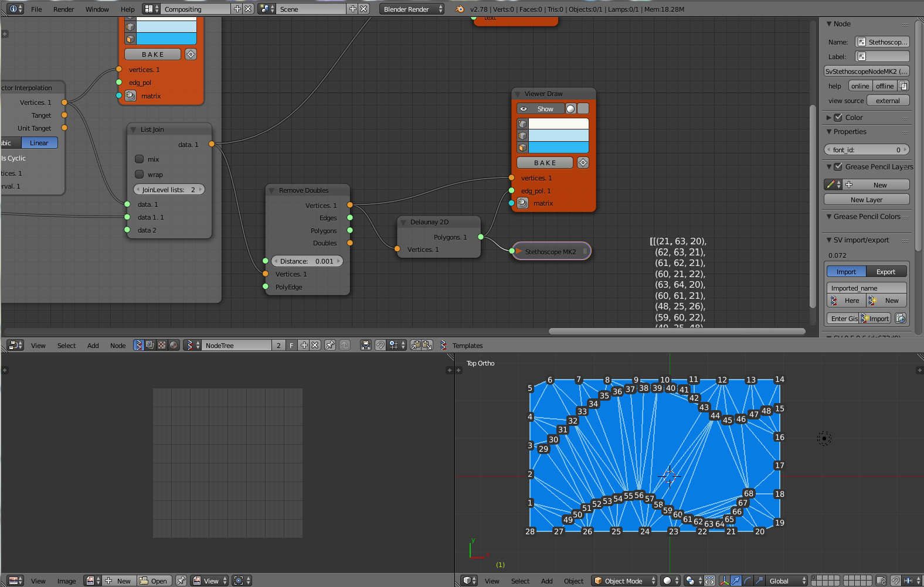
Task: Collapse the Node panel
Action: pos(829,24)
